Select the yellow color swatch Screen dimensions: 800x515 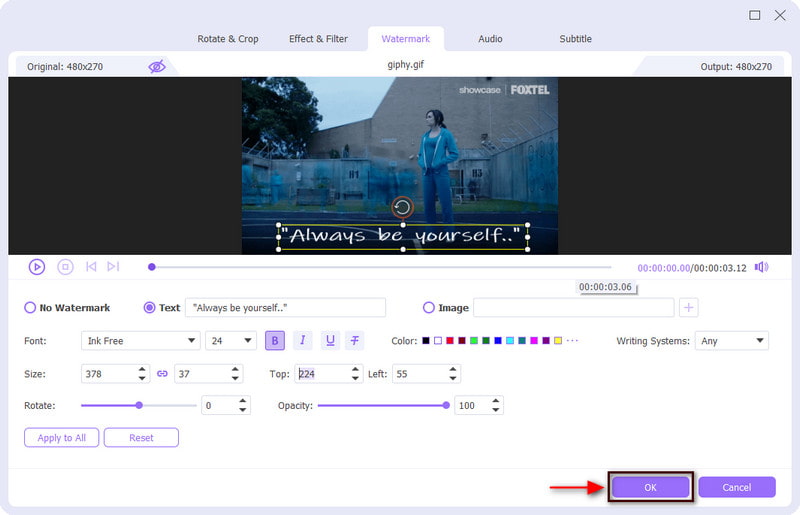click(558, 340)
